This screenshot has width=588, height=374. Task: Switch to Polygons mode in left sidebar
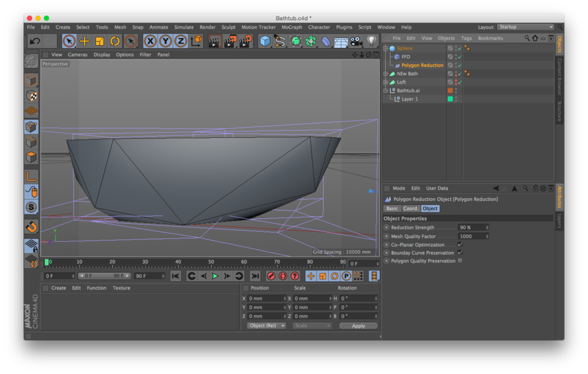click(32, 157)
